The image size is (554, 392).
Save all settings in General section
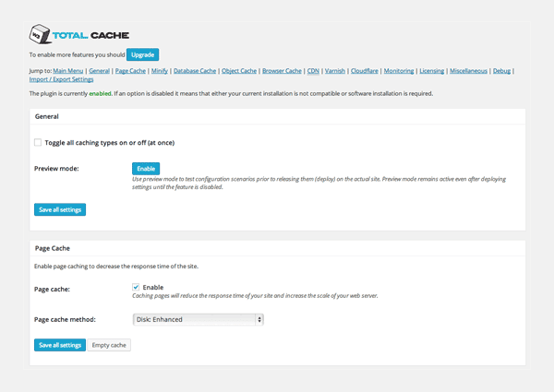(60, 209)
